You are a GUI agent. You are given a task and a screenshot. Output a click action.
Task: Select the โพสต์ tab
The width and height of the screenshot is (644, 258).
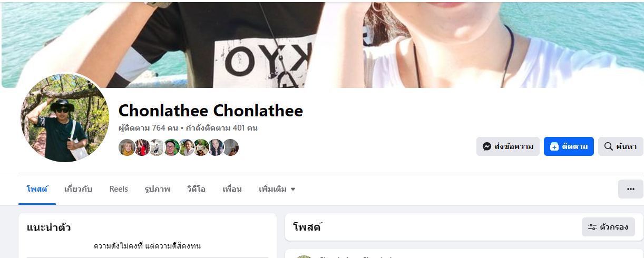click(37, 189)
